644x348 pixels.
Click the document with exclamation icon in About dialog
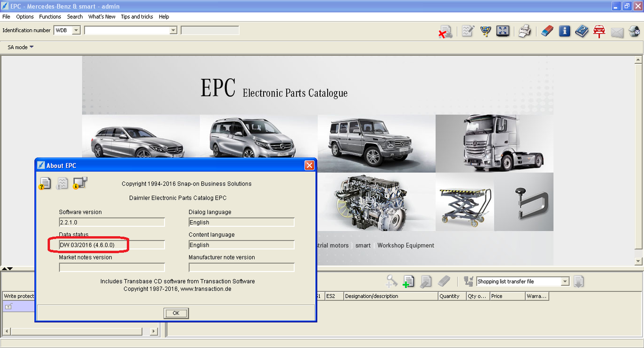[x=62, y=183]
